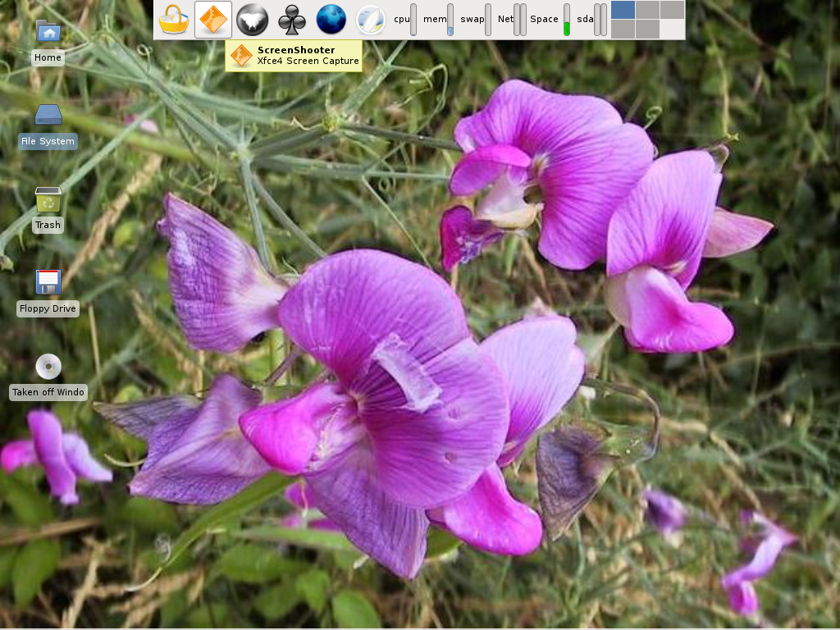Click the sda disk activity bars
This screenshot has width=840, height=630.
600,20
